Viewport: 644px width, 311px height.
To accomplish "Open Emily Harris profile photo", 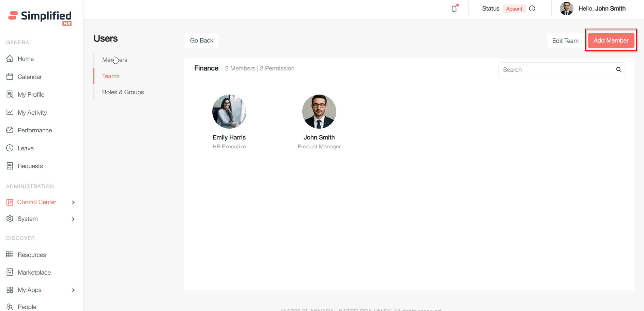I will coord(229,112).
